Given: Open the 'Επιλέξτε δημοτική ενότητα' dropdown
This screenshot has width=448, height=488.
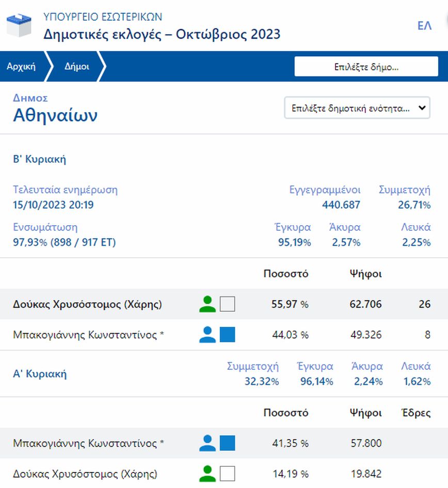Looking at the screenshot, I should (357, 108).
